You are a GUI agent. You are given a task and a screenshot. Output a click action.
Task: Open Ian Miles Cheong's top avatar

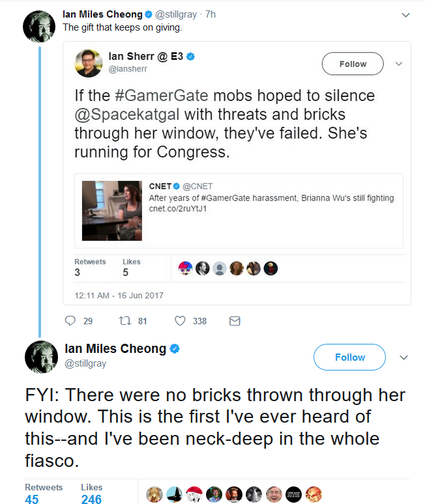click(x=39, y=26)
